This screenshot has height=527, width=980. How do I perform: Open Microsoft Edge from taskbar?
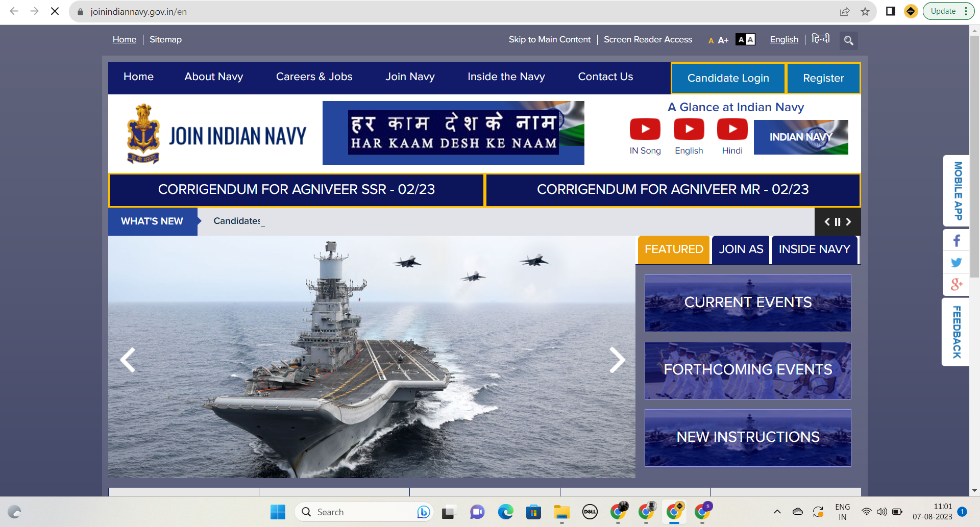tap(506, 512)
